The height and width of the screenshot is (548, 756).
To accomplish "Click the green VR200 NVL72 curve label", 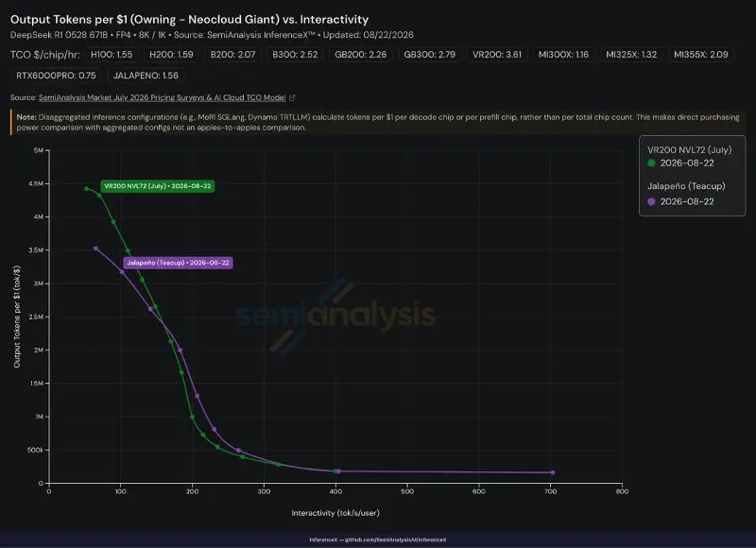I will [158, 186].
